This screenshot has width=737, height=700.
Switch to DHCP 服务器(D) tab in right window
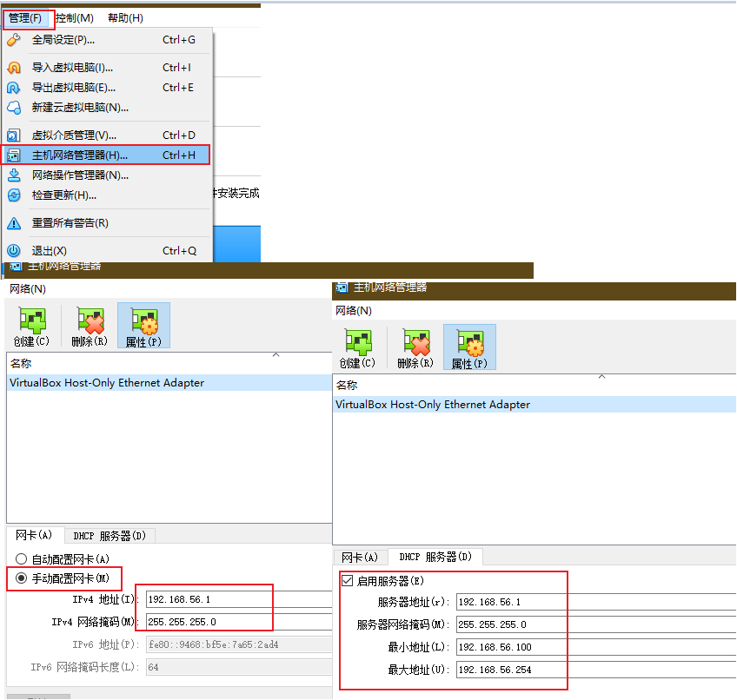click(x=435, y=557)
